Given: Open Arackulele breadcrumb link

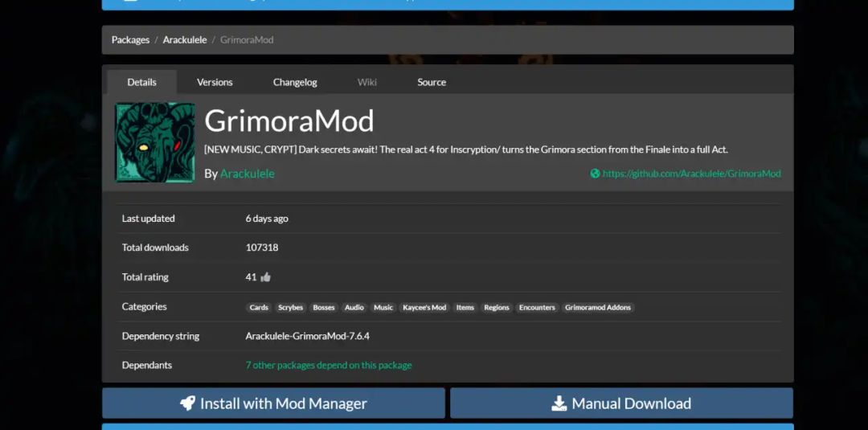Looking at the screenshot, I should (185, 40).
